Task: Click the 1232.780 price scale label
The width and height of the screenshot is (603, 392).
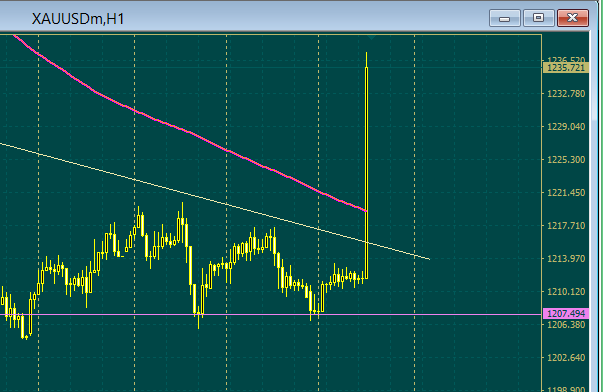Action: tap(566, 94)
